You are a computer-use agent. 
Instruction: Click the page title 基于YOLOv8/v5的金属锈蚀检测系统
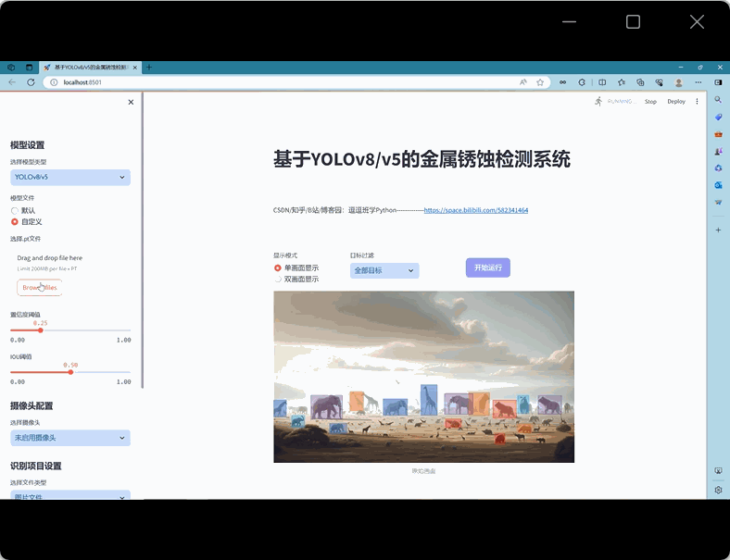point(422,159)
